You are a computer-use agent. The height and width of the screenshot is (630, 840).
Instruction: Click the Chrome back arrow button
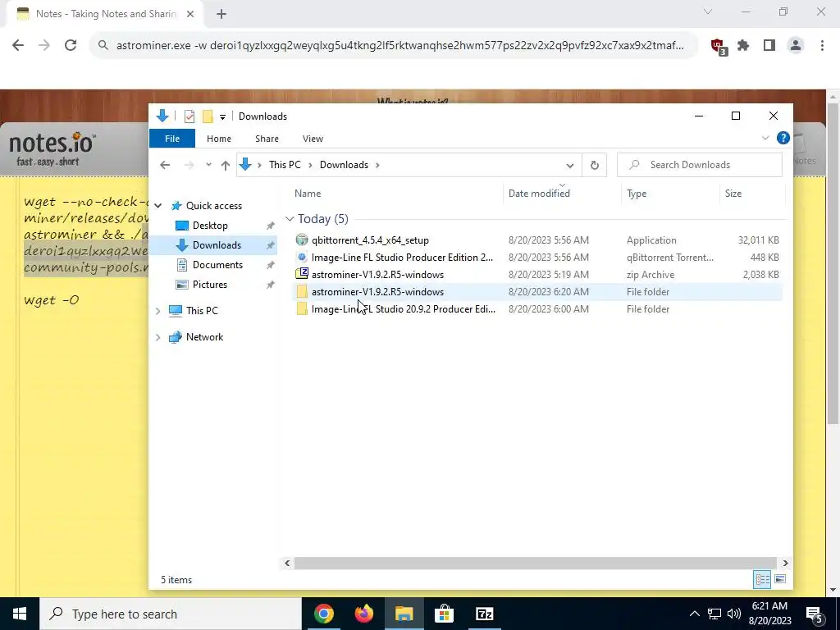coord(18,46)
